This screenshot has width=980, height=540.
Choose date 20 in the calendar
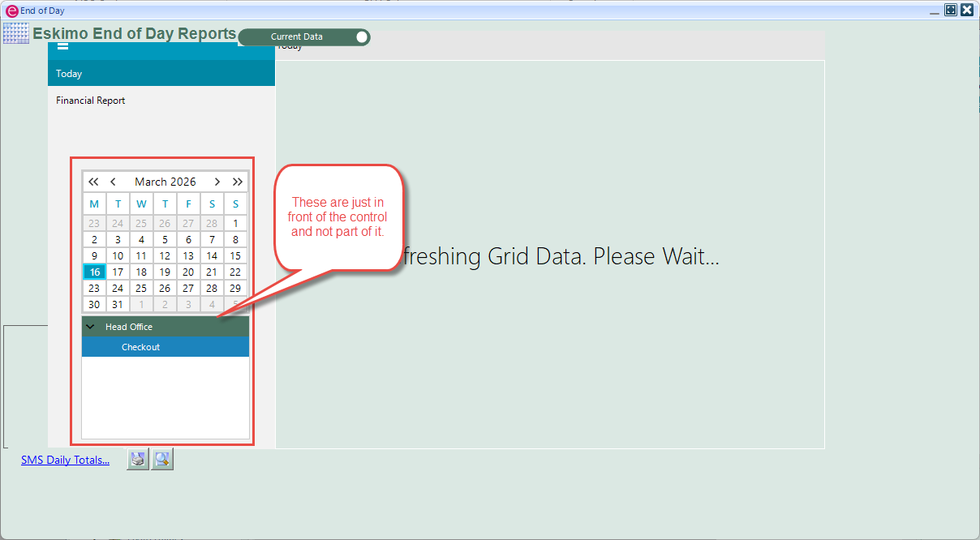pyautogui.click(x=188, y=272)
